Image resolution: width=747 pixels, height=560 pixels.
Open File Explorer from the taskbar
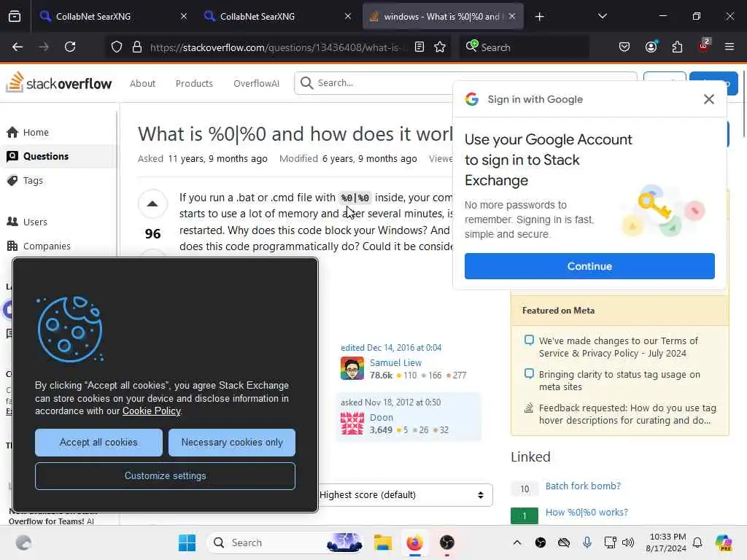coord(382,542)
